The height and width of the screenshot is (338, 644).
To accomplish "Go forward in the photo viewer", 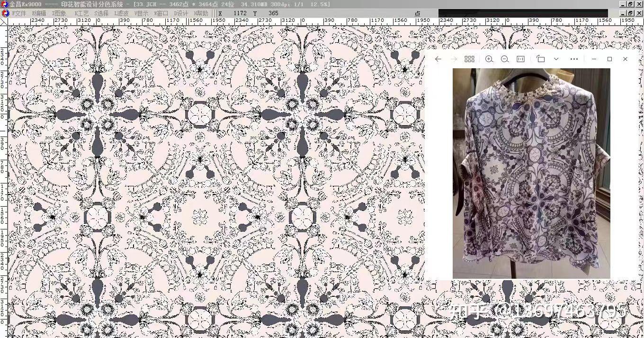I will click(x=454, y=59).
